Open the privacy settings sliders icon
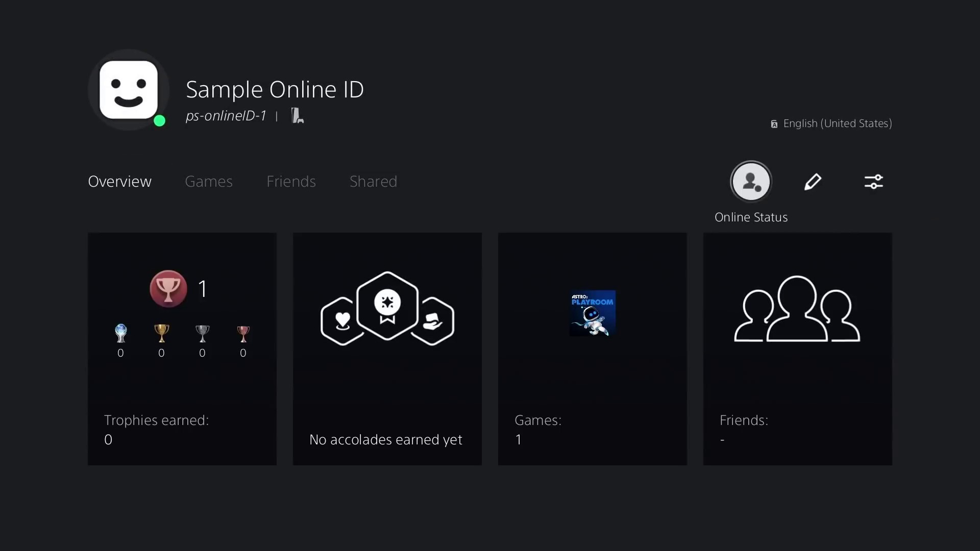 [x=873, y=182]
